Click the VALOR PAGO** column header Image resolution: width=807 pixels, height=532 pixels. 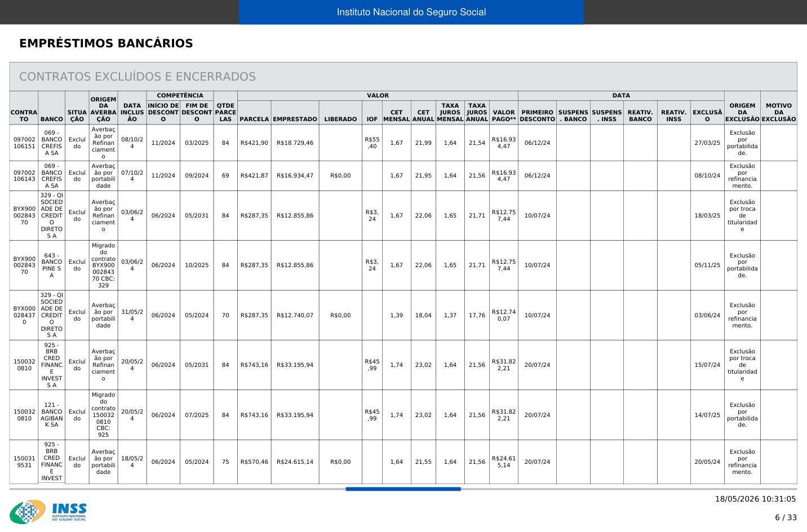(504, 116)
